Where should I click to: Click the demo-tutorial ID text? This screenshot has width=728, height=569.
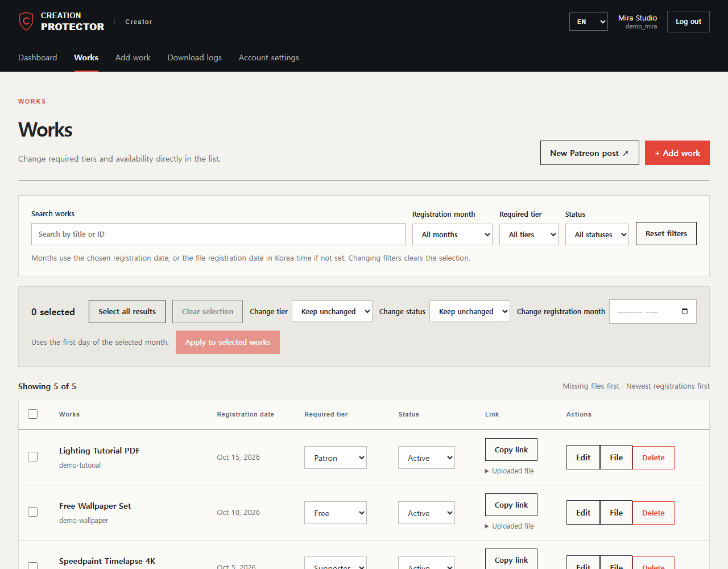point(80,465)
